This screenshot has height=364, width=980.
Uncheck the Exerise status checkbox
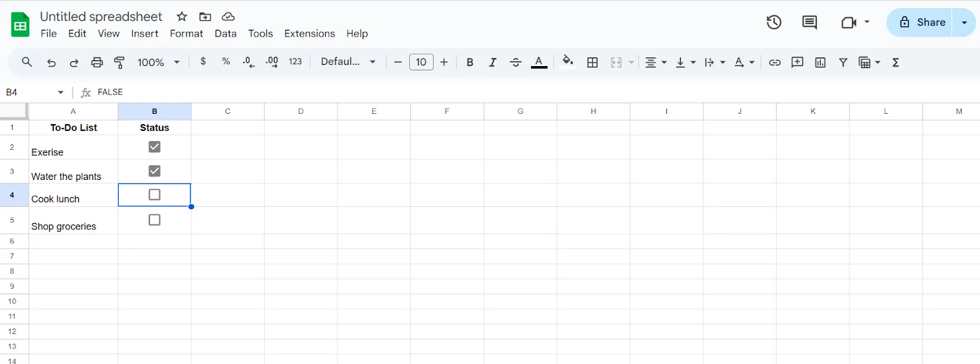(154, 147)
